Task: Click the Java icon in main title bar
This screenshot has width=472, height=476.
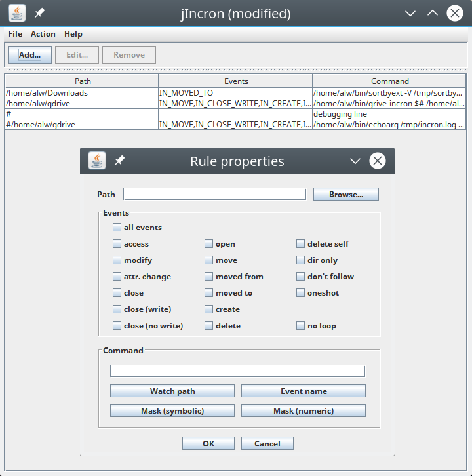Action: pyautogui.click(x=17, y=13)
